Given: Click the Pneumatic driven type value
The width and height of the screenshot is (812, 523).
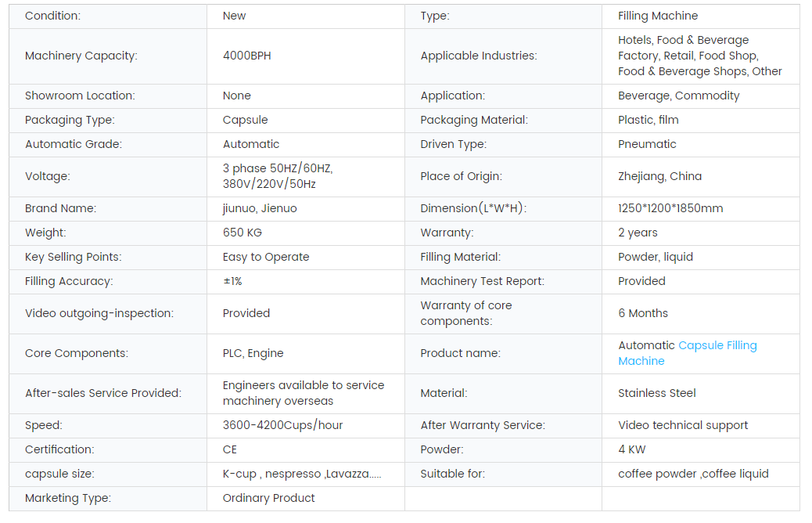Looking at the screenshot, I should tap(647, 144).
